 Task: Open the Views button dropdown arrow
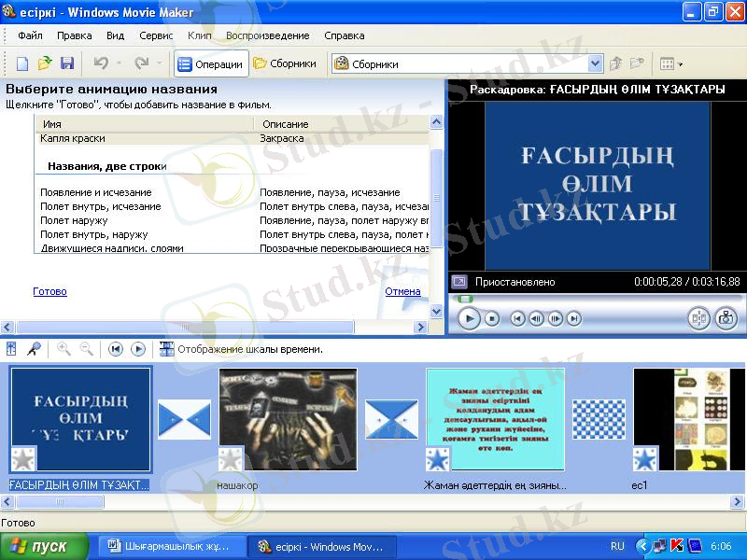(681, 64)
